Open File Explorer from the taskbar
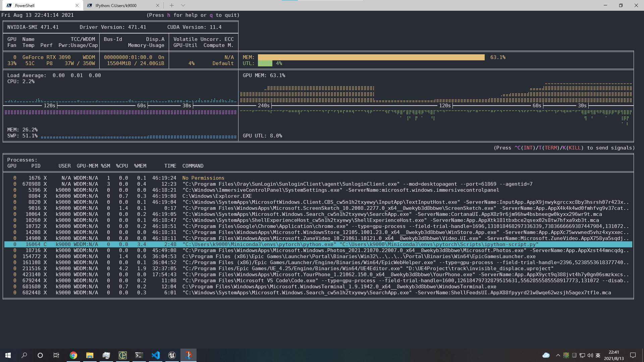The height and width of the screenshot is (362, 644). (90, 355)
